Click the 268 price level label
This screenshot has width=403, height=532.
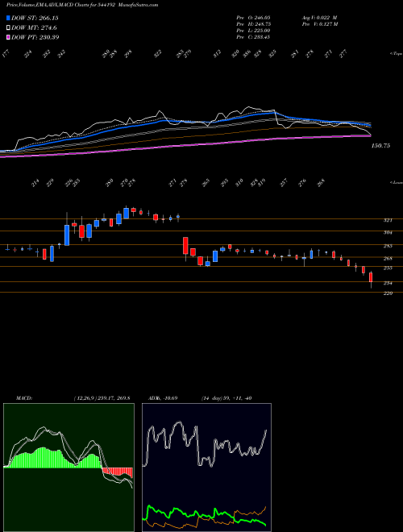click(x=388, y=259)
